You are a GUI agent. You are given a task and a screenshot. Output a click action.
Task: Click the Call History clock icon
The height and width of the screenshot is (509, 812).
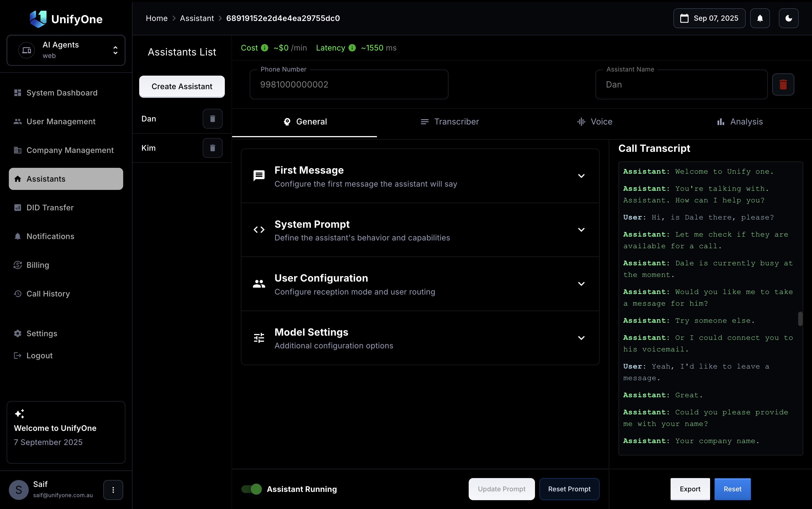pyautogui.click(x=18, y=293)
